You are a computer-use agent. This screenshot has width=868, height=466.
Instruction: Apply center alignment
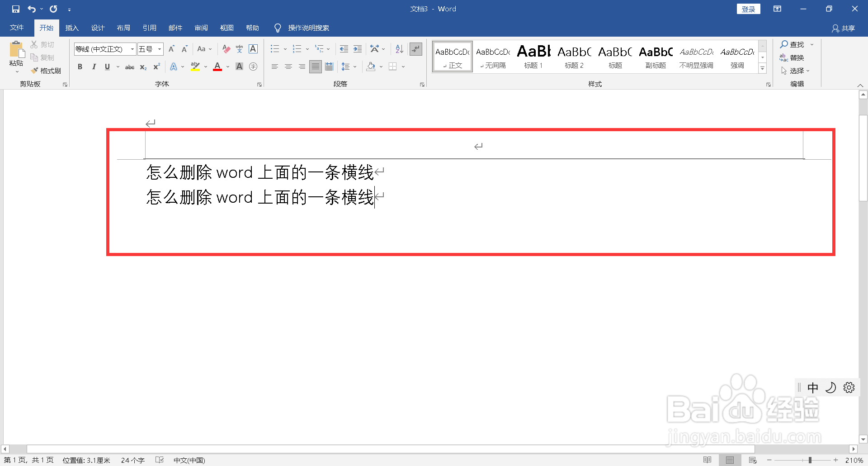[x=288, y=67]
